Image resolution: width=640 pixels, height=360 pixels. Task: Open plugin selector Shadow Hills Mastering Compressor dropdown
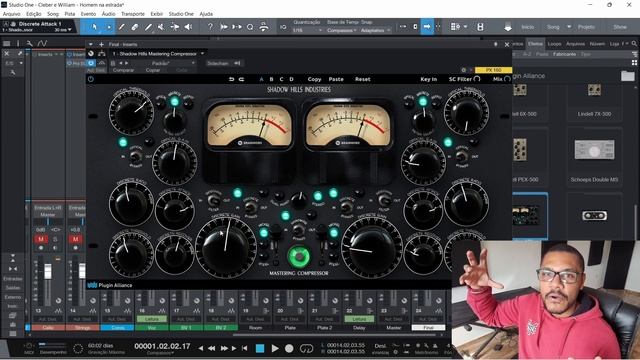[x=158, y=54]
